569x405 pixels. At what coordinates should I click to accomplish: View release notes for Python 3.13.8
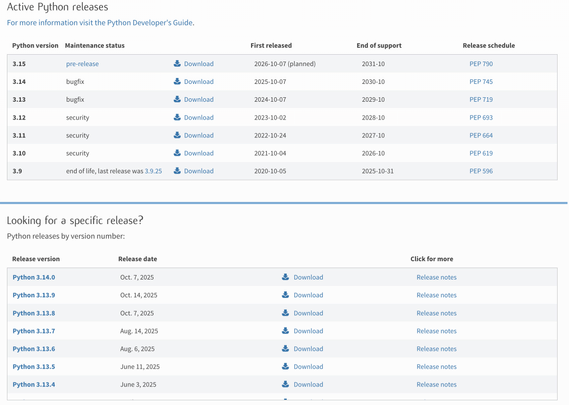437,313
